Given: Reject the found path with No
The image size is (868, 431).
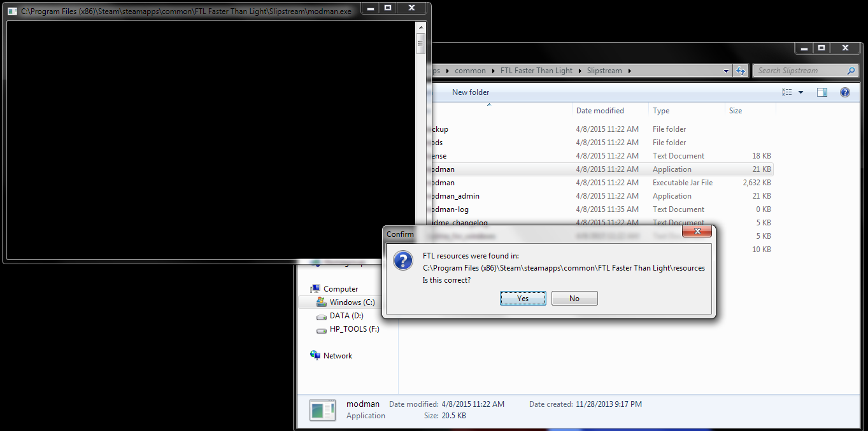Looking at the screenshot, I should pos(574,299).
